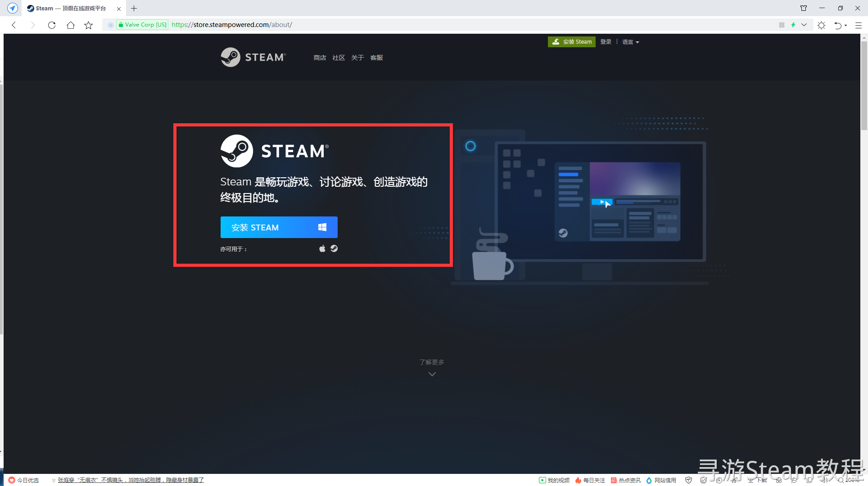Image resolution: width=868 pixels, height=486 pixels.
Task: Click the Apple macOS download icon
Action: click(x=322, y=248)
